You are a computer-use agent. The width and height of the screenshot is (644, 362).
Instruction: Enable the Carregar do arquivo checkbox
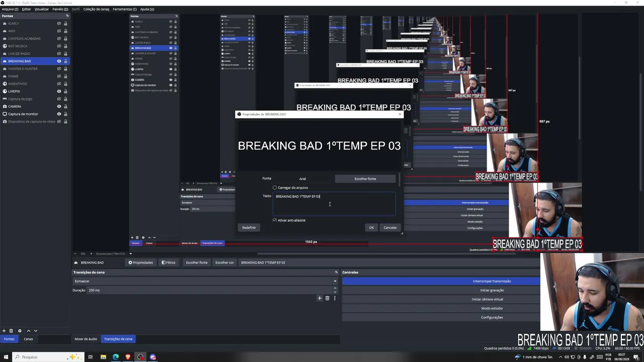tap(275, 188)
